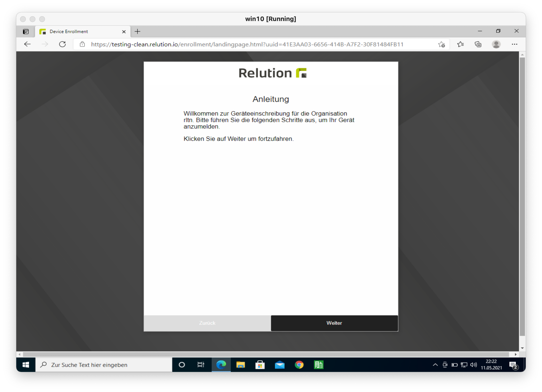Click Microsoft Edge taskbar icon
The width and height of the screenshot is (542, 392).
tap(221, 365)
